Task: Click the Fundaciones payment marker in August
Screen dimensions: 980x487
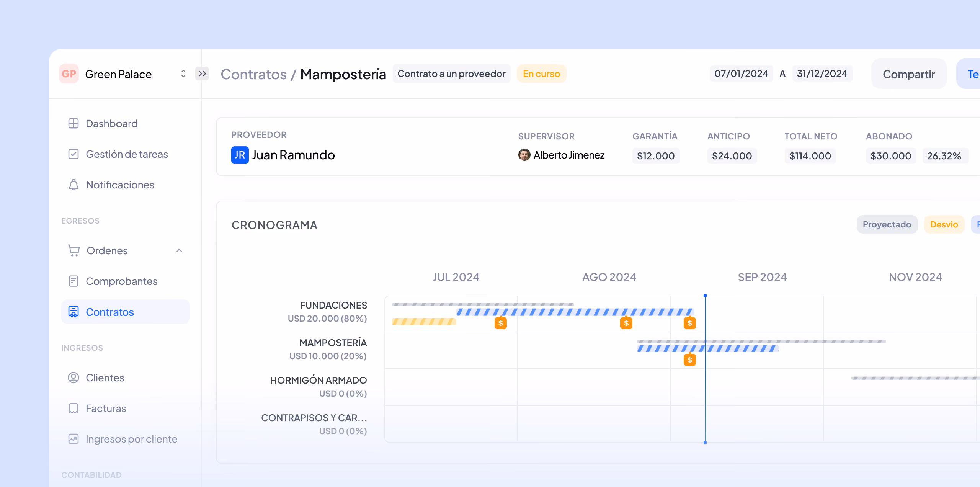Action: point(626,323)
